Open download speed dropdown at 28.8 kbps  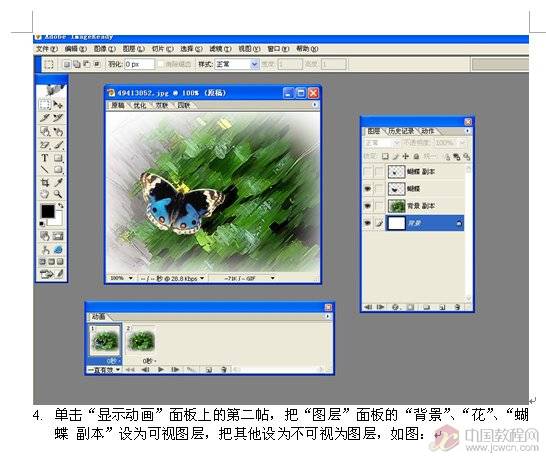202,278
